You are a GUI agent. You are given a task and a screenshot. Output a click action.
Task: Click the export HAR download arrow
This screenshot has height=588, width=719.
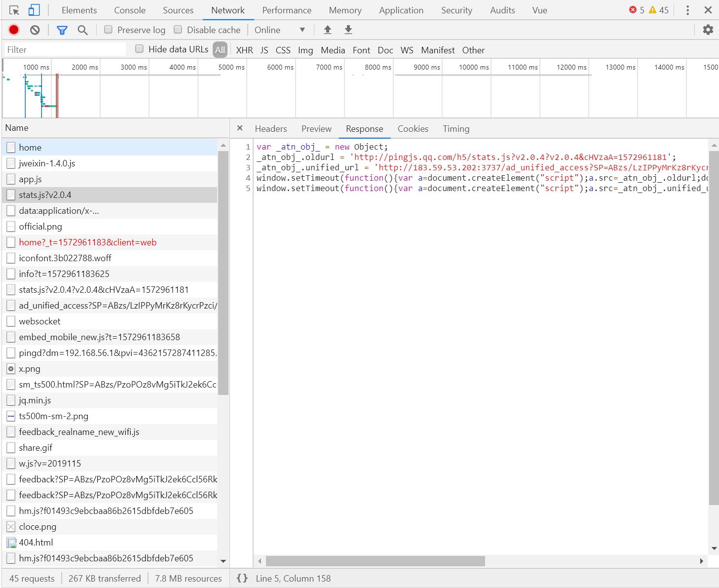(x=348, y=30)
